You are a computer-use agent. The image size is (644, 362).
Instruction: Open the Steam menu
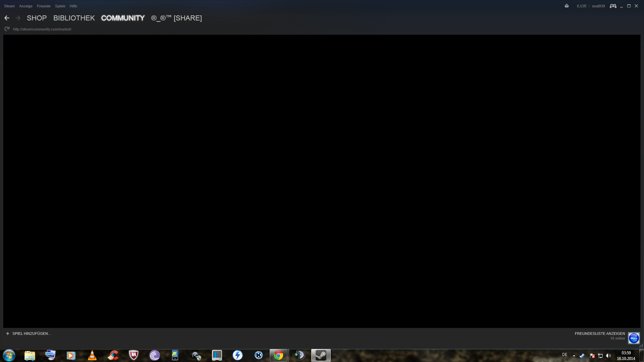[9, 6]
